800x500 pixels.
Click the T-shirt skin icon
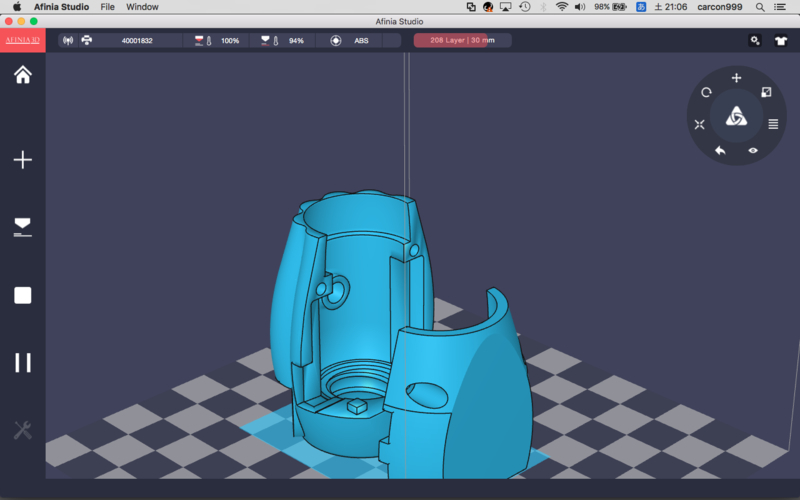[781, 41]
